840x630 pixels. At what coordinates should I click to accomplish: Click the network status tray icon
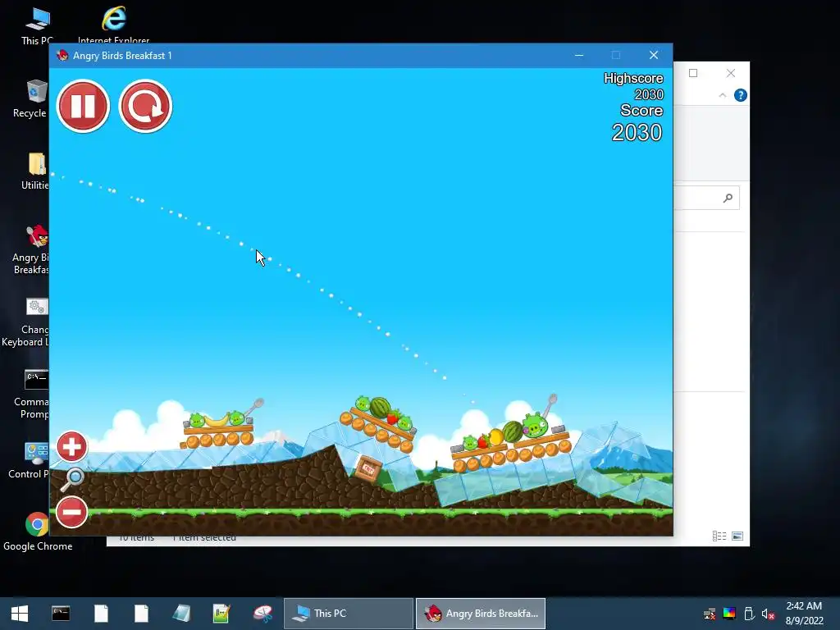[x=710, y=614]
